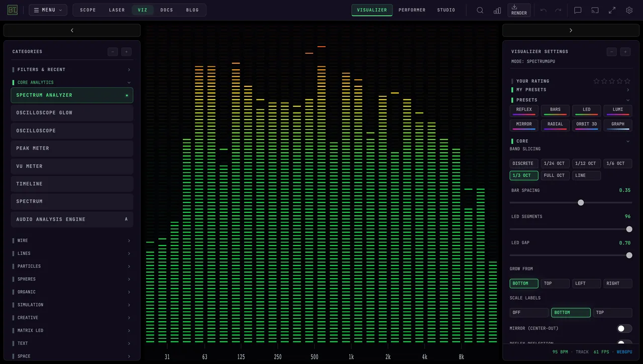The image size is (643, 364).
Task: Select Full Oct band slicing
Action: tap(555, 175)
